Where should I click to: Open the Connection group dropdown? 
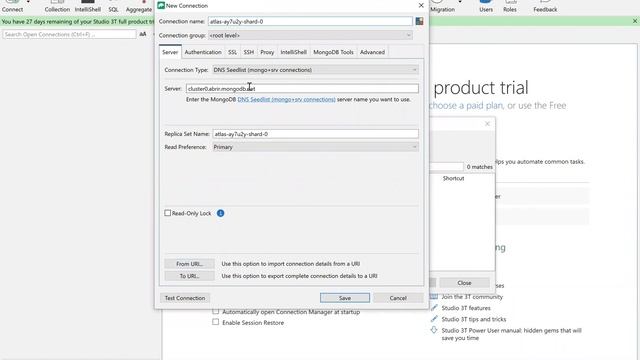310,36
